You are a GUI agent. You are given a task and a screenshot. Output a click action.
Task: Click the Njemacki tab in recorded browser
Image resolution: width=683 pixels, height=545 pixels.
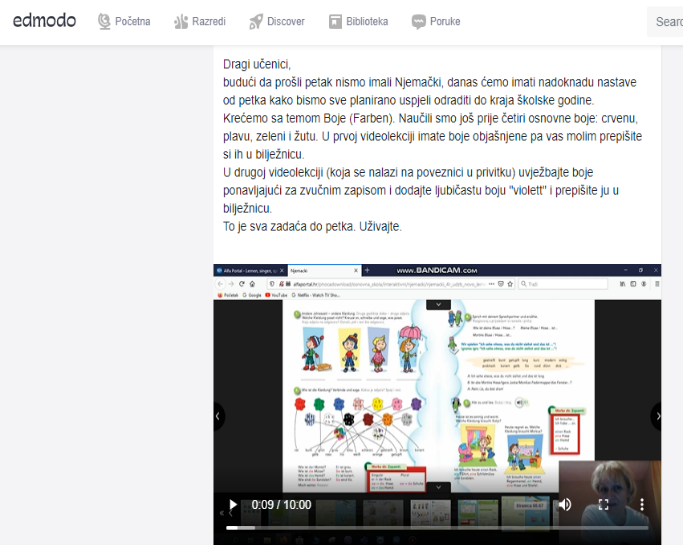[x=324, y=271]
